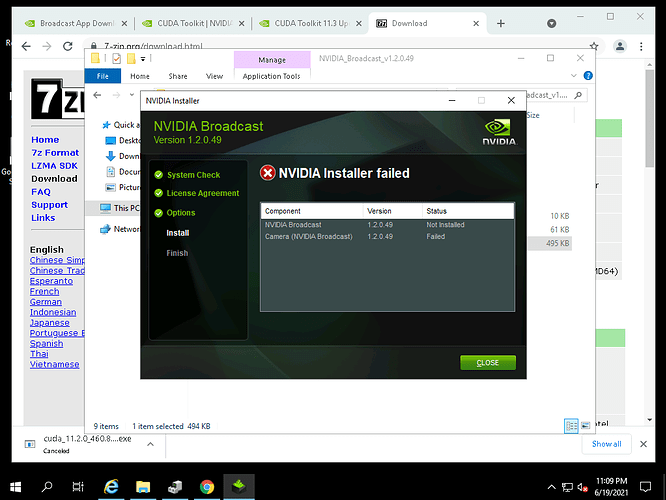Open File Explorer from taskbar
Viewport: 666px width, 500px height.
pyautogui.click(x=143, y=487)
